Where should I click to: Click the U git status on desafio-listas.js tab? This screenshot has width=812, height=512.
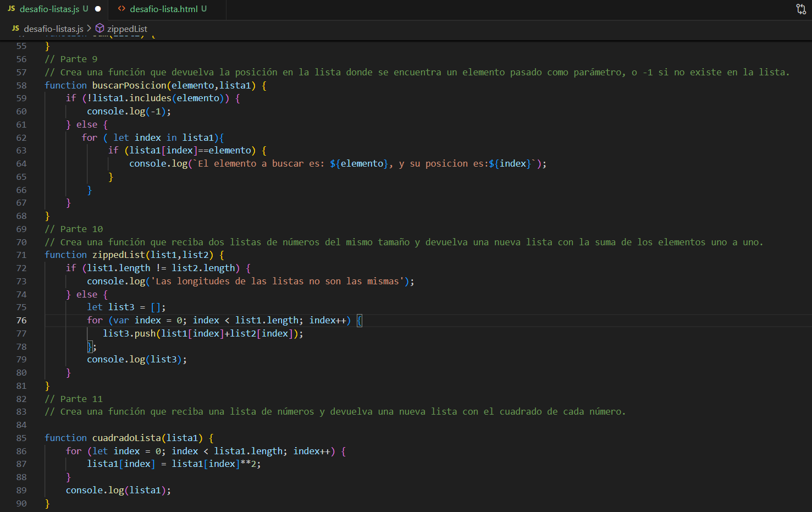tap(85, 9)
